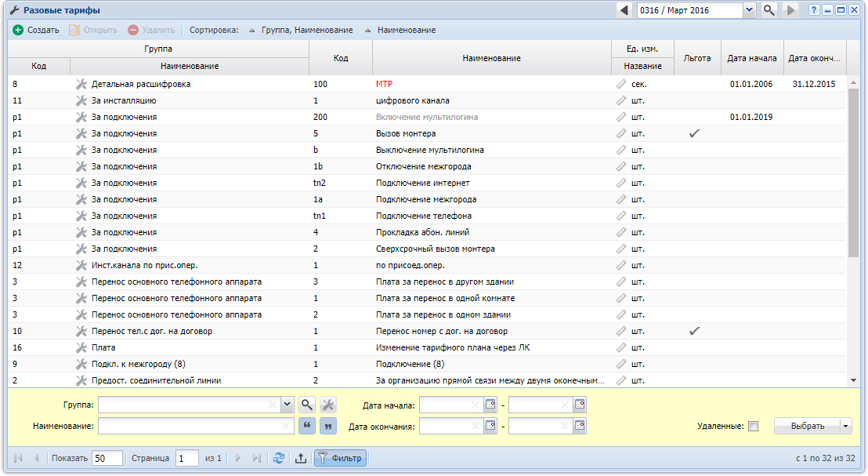
Task: Click scroll down arrow of table scrollbar
Action: coord(853,380)
